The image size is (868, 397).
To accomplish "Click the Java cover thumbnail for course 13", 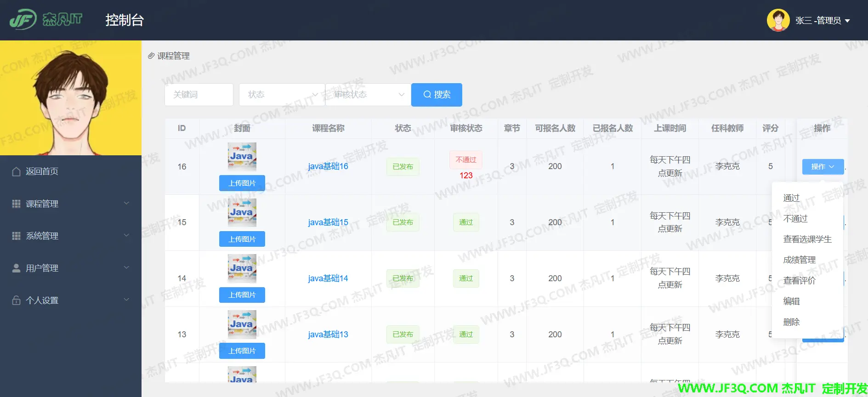I will [x=242, y=324].
